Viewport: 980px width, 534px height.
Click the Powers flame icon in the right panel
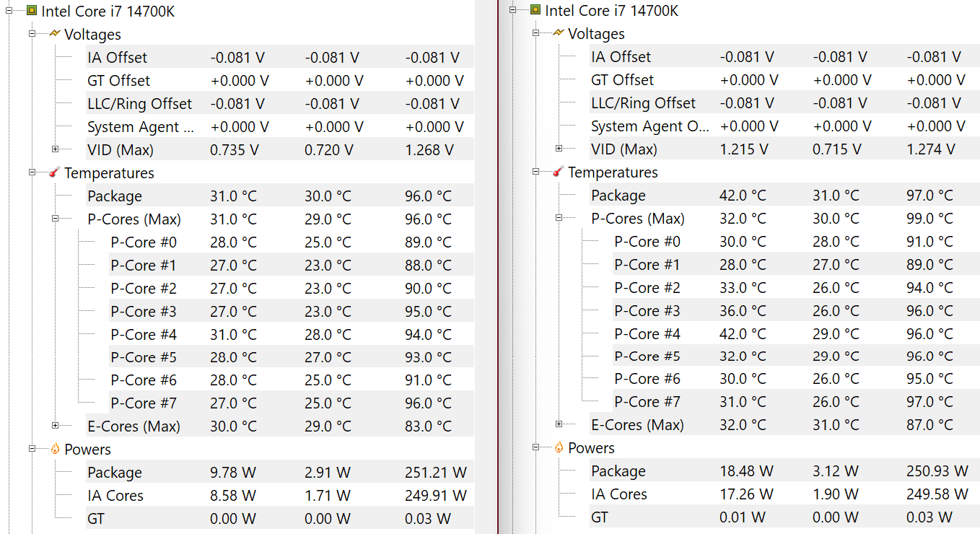tap(559, 447)
